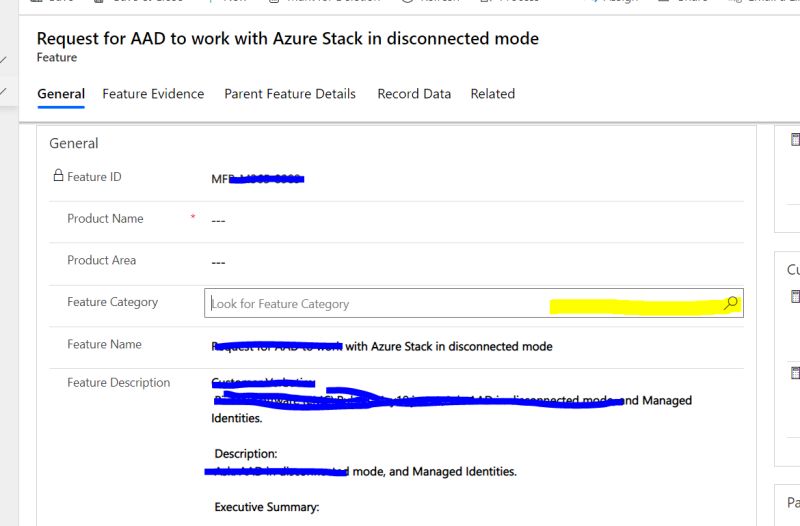The height and width of the screenshot is (526, 800).
Task: Go to the Record Data tab
Action: point(414,94)
